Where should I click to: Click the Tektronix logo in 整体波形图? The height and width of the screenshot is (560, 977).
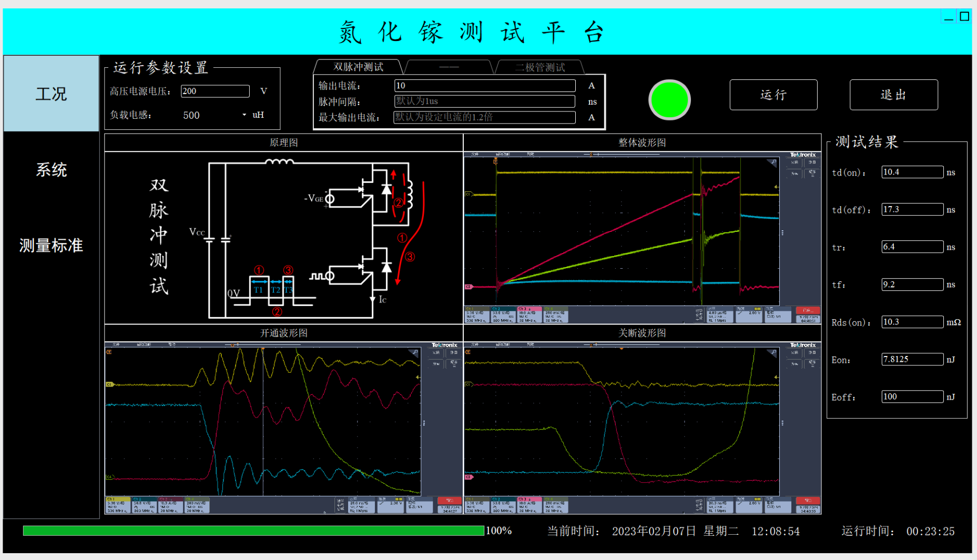click(x=803, y=155)
